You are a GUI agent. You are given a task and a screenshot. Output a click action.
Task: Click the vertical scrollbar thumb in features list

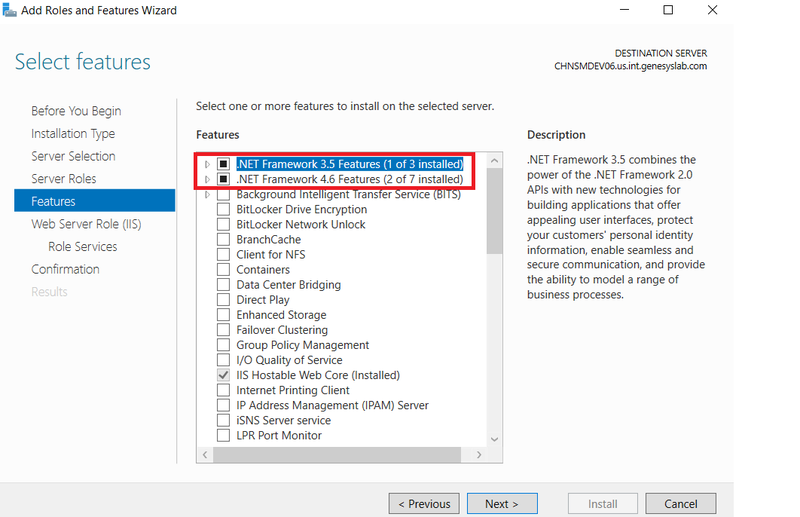494,211
